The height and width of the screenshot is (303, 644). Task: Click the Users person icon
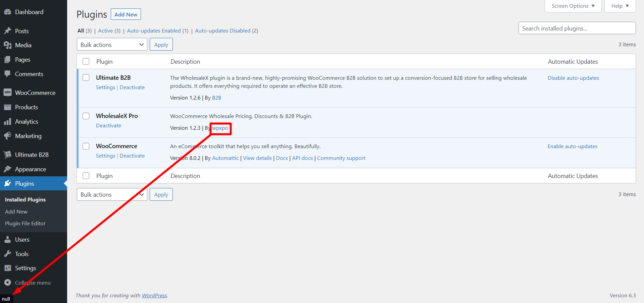7,240
